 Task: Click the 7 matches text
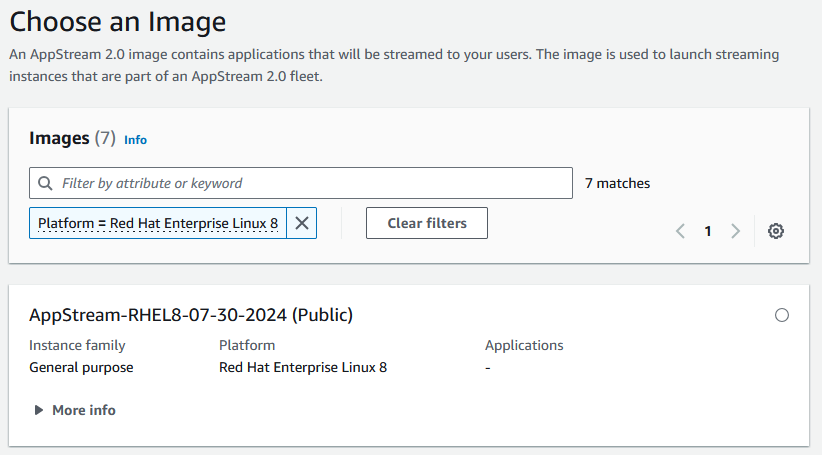click(618, 183)
